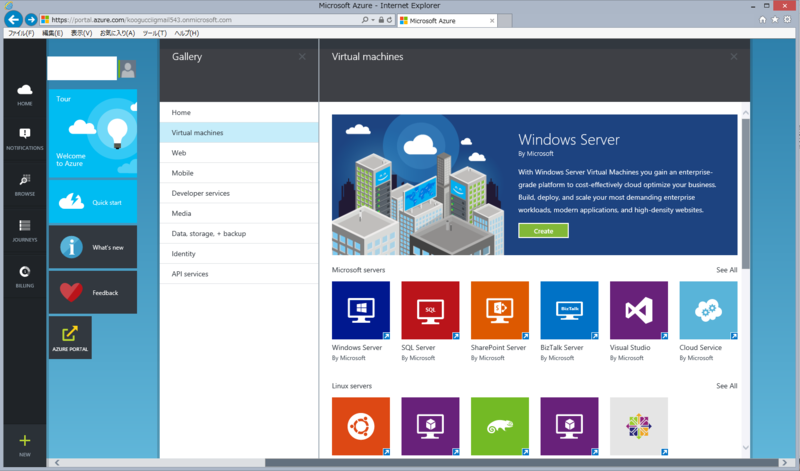This screenshot has width=800, height=471.
Task: Open the address bar search dropdown arrow
Action: pyautogui.click(x=373, y=20)
